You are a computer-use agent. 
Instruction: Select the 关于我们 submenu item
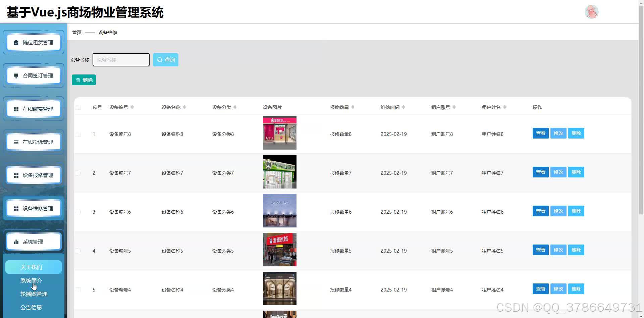click(x=34, y=267)
